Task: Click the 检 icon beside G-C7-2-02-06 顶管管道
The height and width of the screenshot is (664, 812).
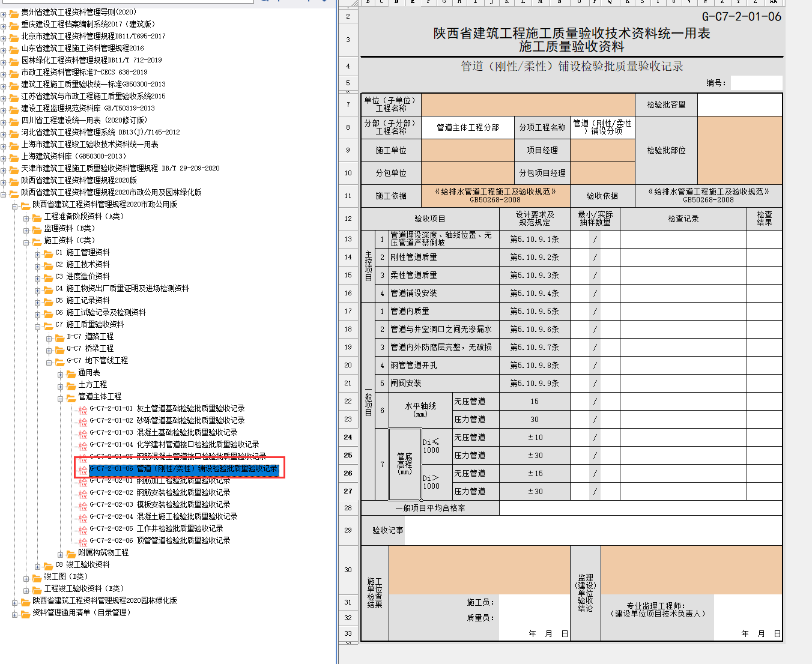Action: coord(83,542)
